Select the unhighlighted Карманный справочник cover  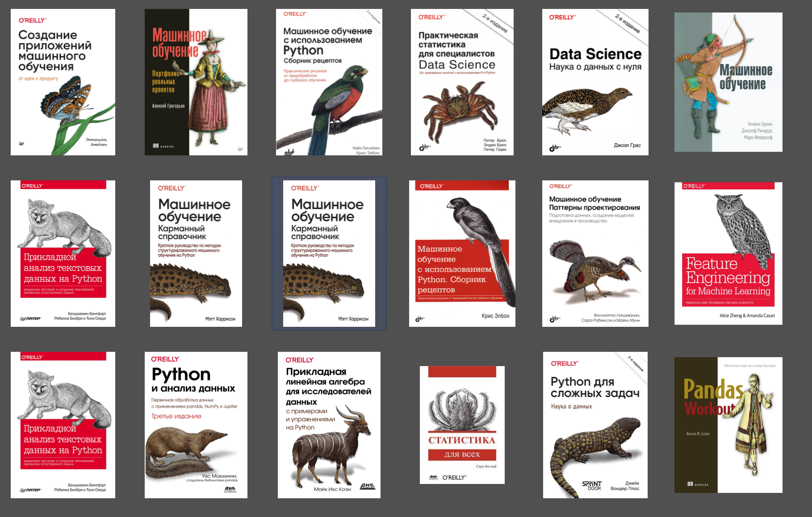click(x=196, y=254)
